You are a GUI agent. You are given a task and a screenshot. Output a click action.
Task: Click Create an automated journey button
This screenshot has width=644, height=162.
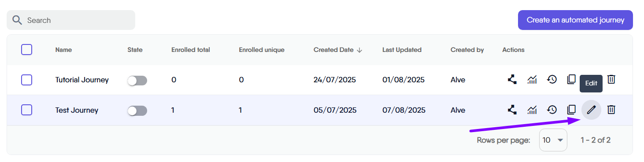[575, 20]
